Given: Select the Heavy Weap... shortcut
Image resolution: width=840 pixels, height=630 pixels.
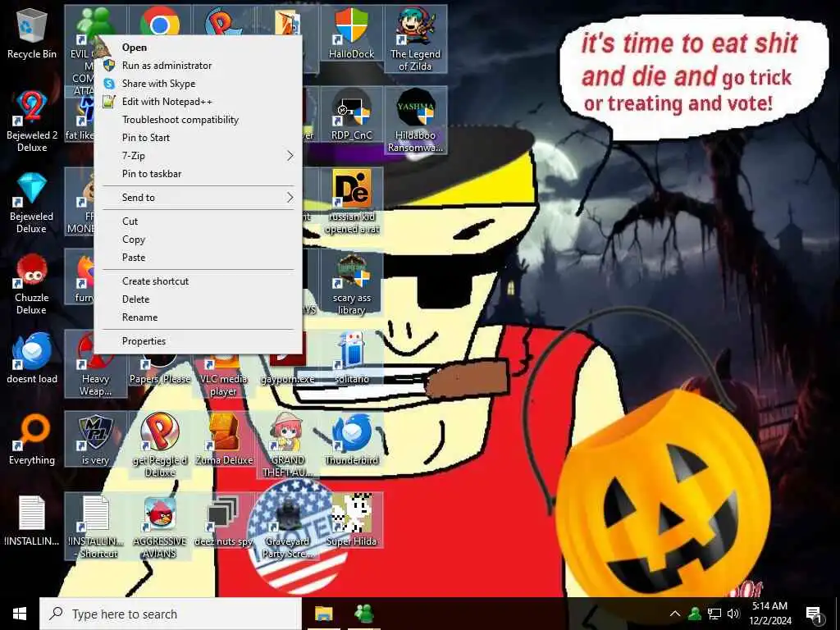Looking at the screenshot, I should (x=95, y=364).
